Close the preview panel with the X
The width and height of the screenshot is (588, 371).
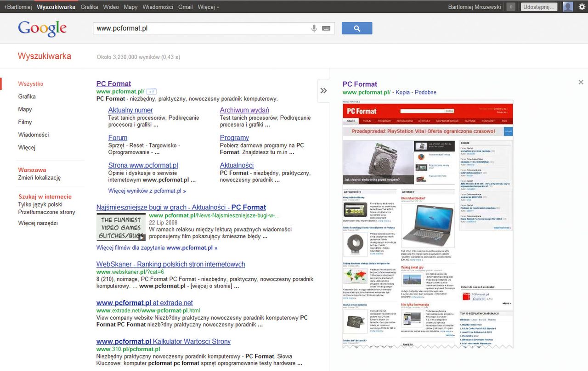click(581, 82)
